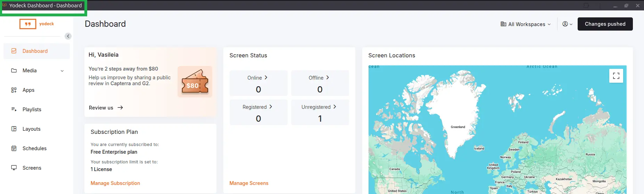Click Canada label on the map
The image size is (644, 194).
(x=395, y=169)
